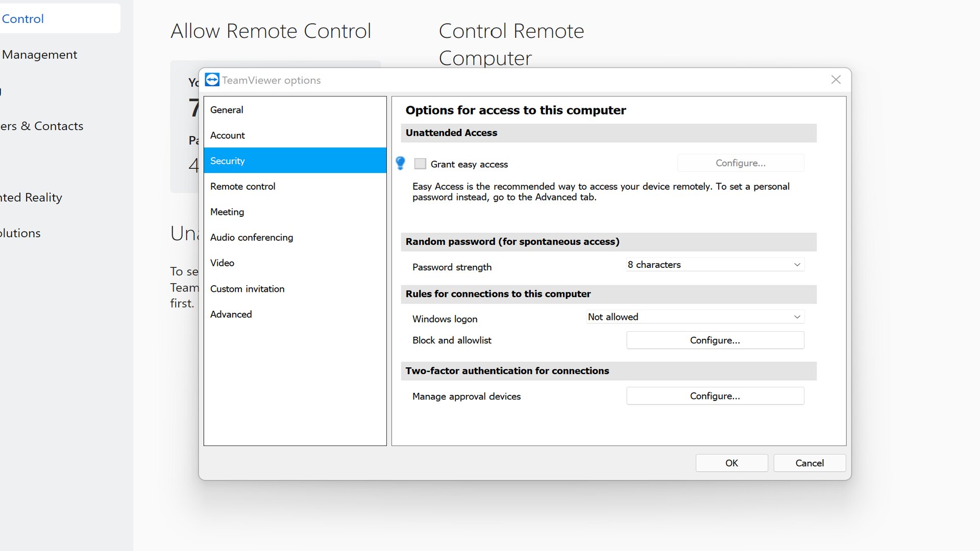Select Advanced in the left panel
980x551 pixels.
(231, 314)
